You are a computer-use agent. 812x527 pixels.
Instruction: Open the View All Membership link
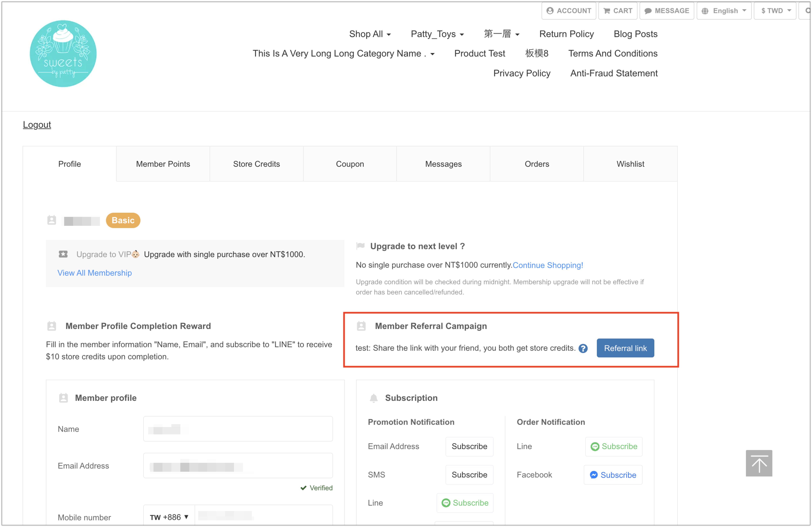(x=94, y=273)
